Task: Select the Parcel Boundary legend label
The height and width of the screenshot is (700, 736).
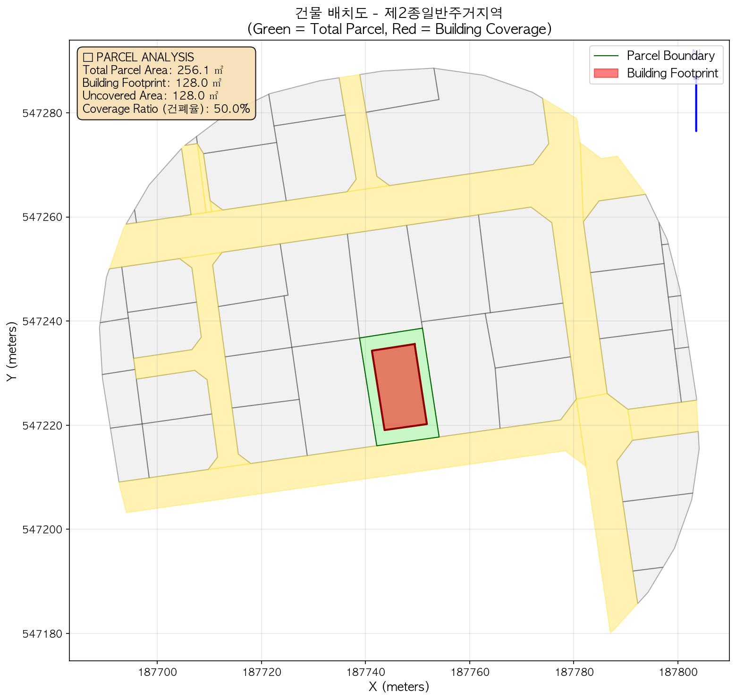Action: tap(670, 56)
